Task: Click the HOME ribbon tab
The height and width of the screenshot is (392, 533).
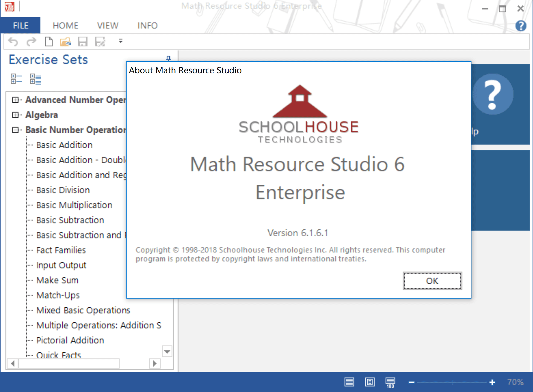Action: pos(65,25)
